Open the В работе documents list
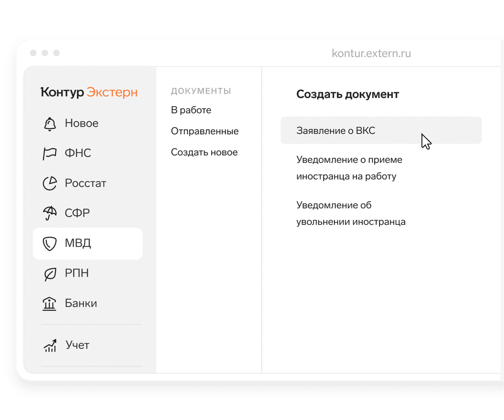Screen dimensions: 504x420 coord(191,110)
